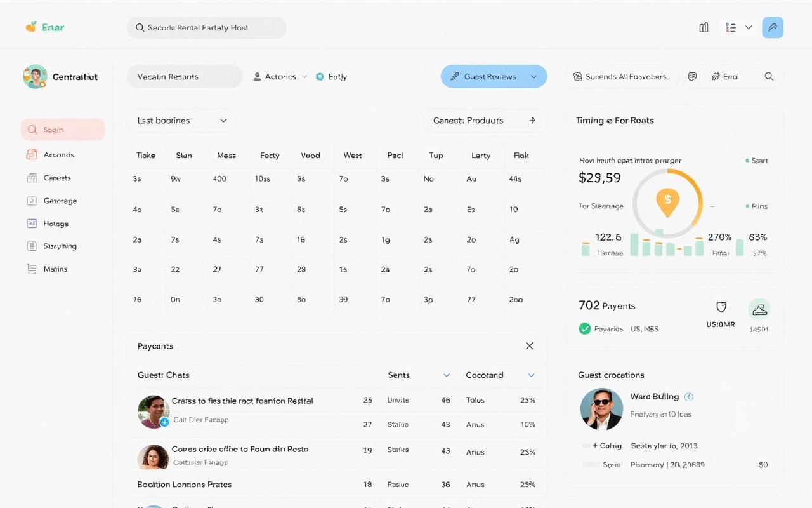The height and width of the screenshot is (508, 812).
Task: Select the map/book icon in top header
Action: pyautogui.click(x=704, y=27)
